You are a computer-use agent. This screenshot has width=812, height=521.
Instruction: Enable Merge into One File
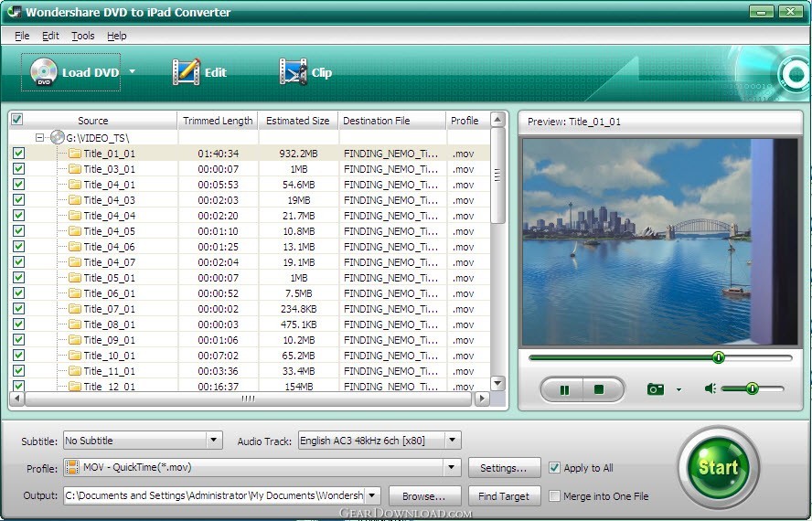coord(554,495)
